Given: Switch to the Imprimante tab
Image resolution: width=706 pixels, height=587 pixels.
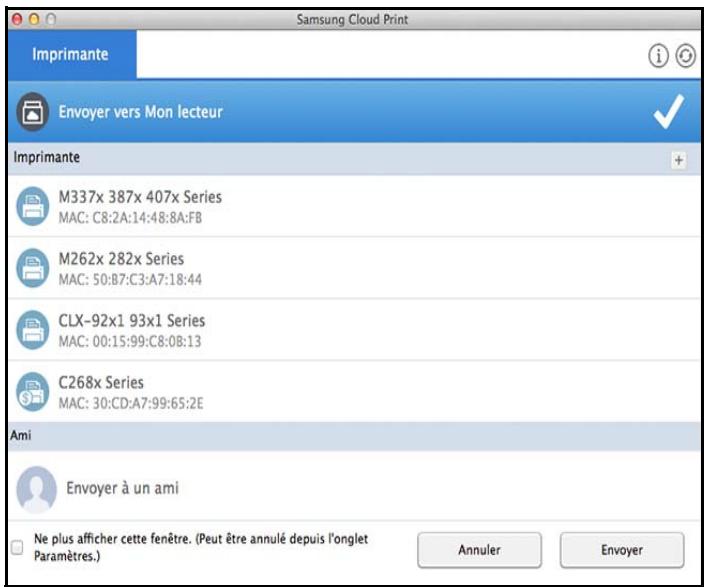Looking at the screenshot, I should click(72, 54).
